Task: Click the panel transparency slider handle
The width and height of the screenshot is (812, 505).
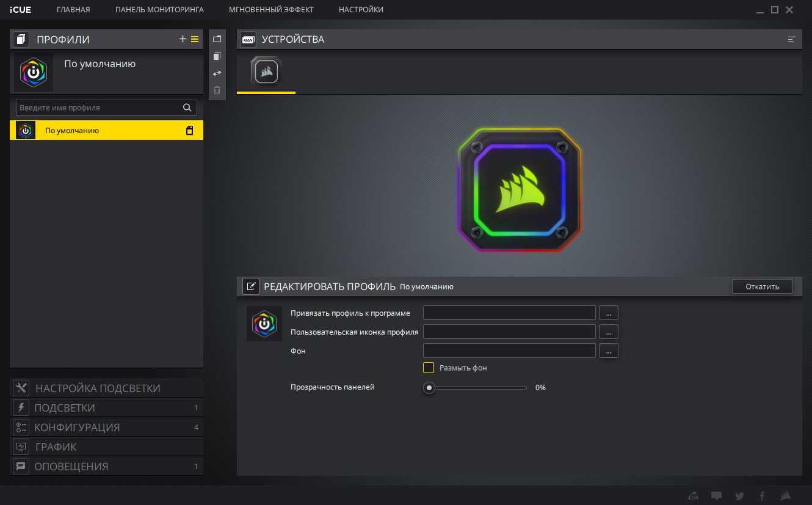Action: [430, 388]
